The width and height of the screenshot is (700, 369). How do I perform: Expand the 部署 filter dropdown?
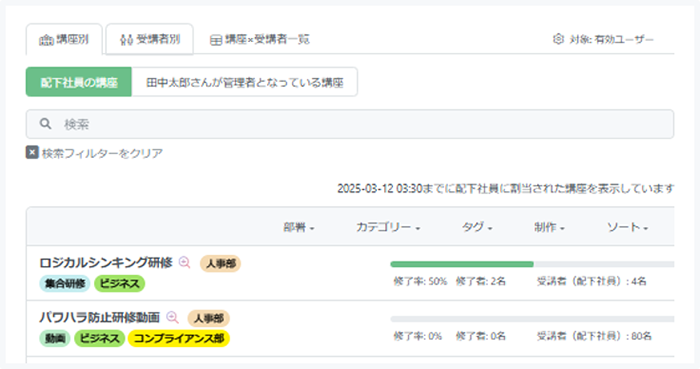tap(299, 228)
